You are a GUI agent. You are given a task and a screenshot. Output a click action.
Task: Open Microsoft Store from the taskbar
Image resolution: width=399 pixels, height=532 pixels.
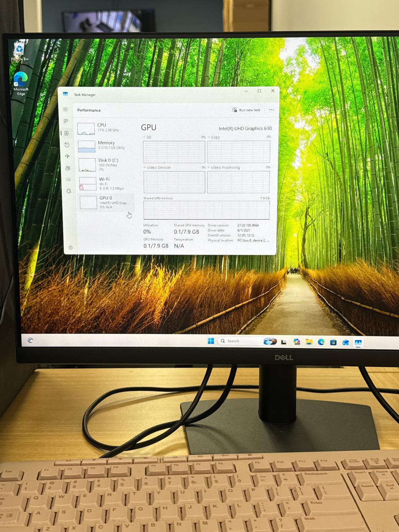(x=333, y=342)
